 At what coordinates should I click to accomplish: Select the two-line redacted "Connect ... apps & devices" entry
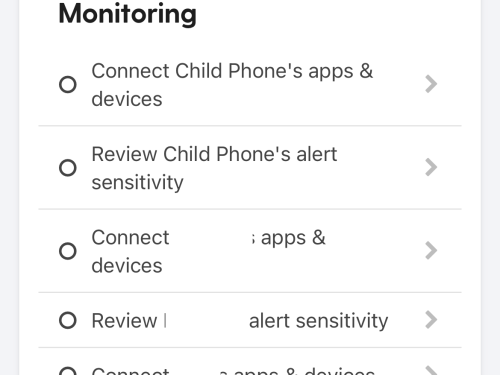[x=250, y=251]
